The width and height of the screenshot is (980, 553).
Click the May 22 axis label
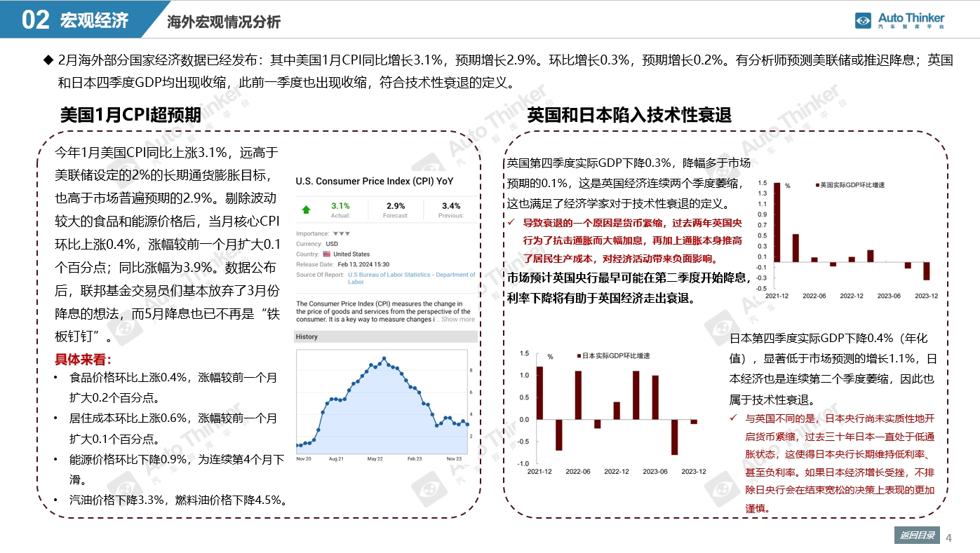click(x=374, y=459)
